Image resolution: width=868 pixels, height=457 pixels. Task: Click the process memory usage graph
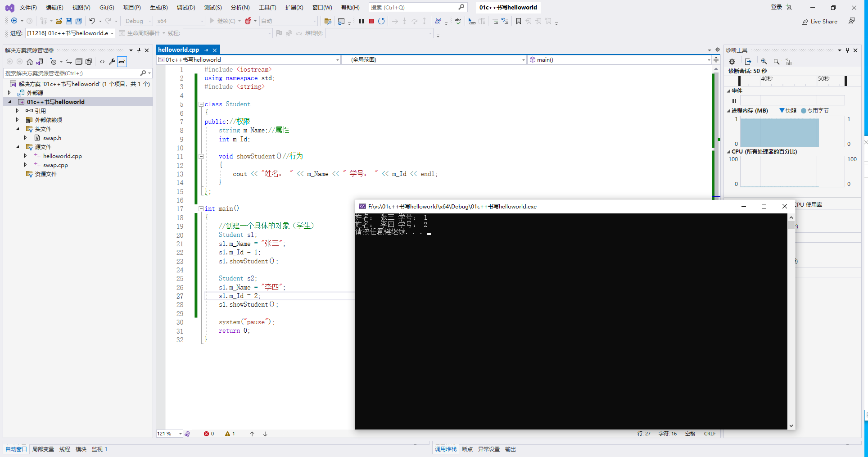[x=792, y=131]
